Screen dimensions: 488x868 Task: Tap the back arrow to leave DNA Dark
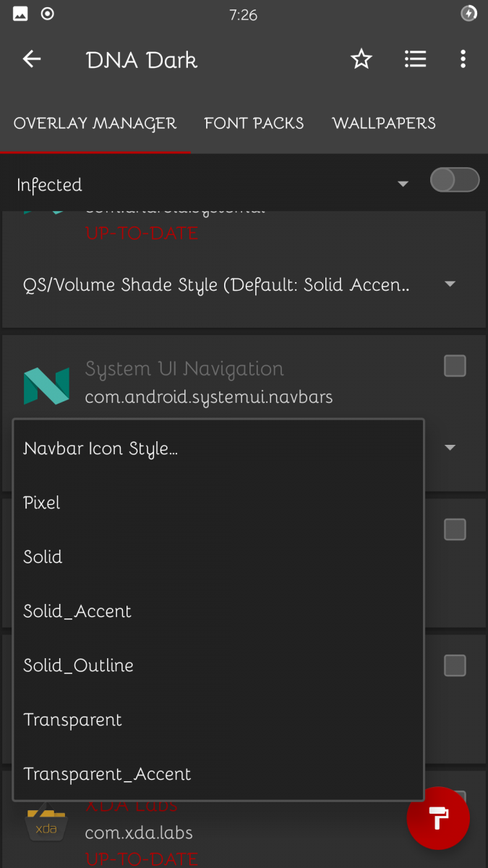click(32, 59)
